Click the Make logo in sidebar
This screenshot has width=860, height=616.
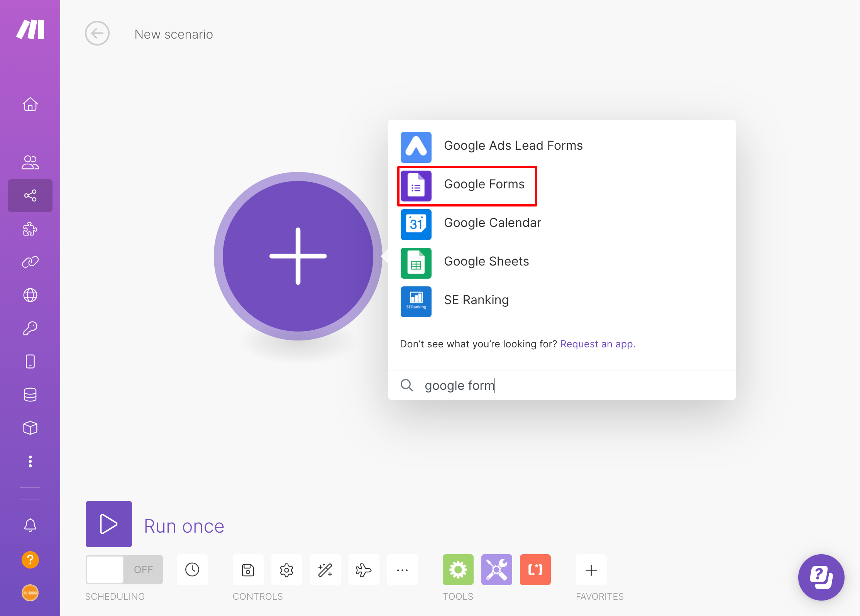[x=30, y=29]
